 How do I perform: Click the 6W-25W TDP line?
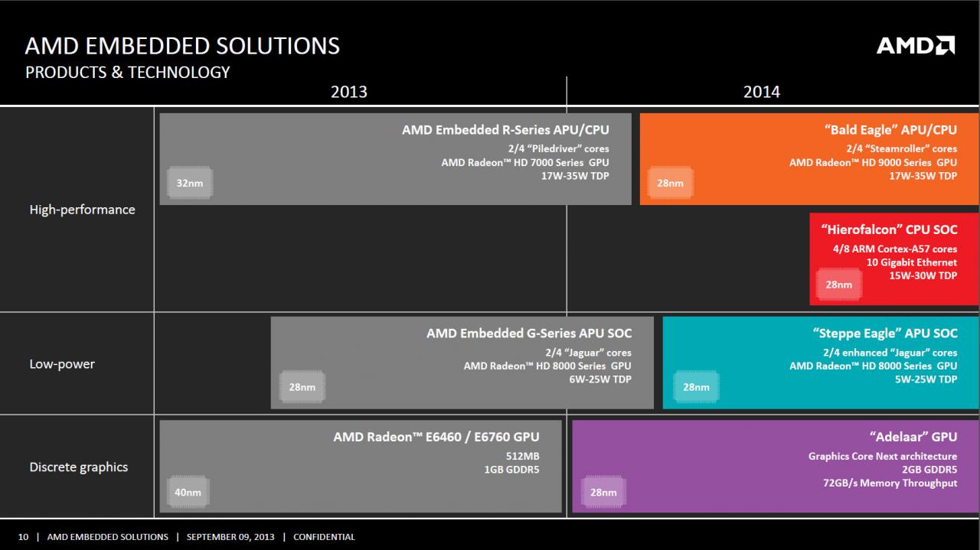click(601, 379)
